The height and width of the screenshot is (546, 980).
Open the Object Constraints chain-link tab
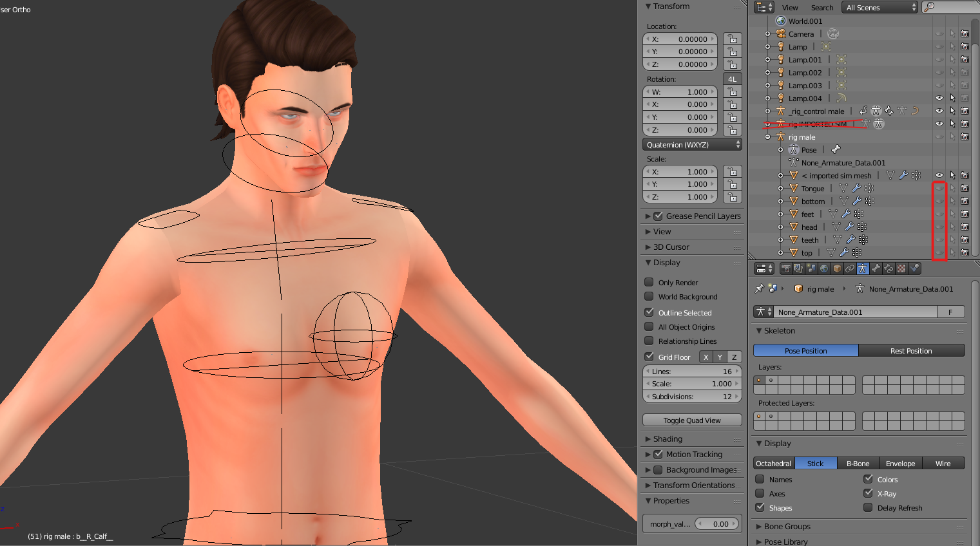coord(850,268)
